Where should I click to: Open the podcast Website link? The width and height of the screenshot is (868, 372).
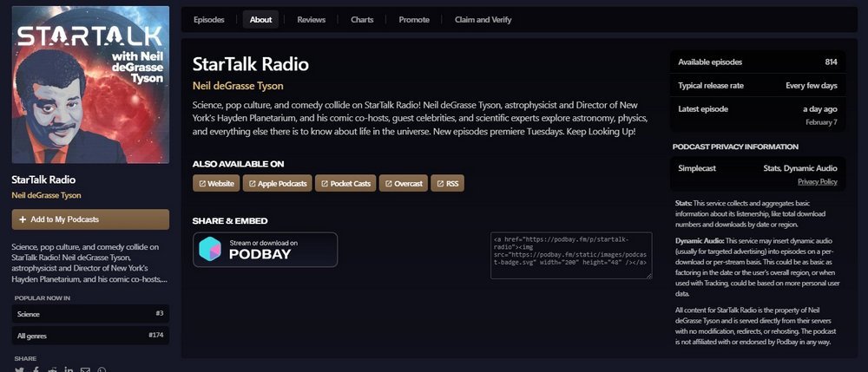(x=216, y=184)
